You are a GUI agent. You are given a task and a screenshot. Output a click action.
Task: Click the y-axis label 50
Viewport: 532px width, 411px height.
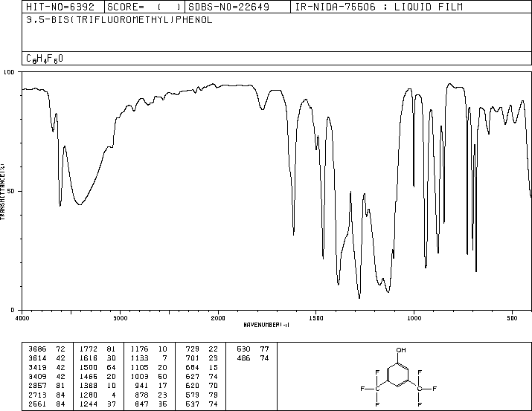click(11, 191)
